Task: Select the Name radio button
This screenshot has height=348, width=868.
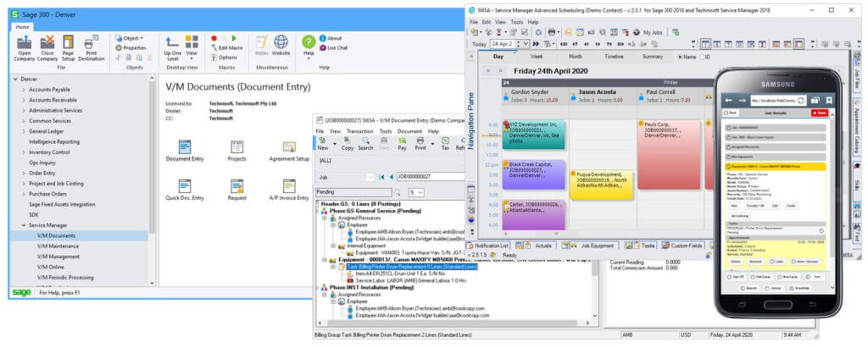Action: (679, 56)
